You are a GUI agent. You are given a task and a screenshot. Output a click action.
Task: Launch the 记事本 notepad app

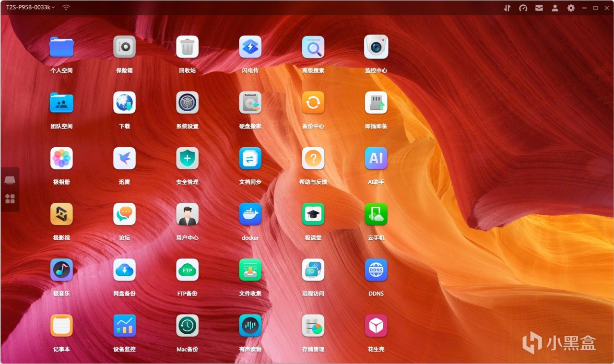[61, 326]
